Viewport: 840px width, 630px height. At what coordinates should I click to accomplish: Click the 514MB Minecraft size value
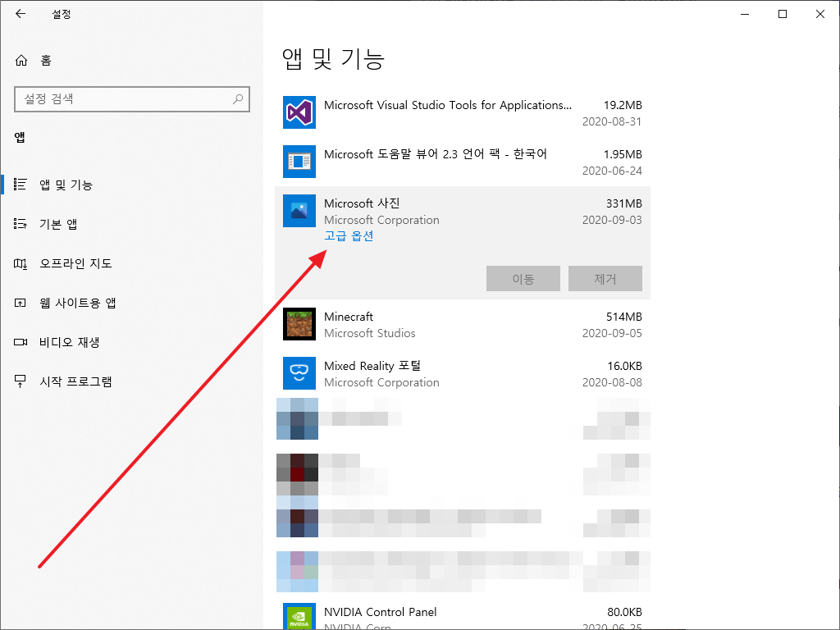point(623,317)
